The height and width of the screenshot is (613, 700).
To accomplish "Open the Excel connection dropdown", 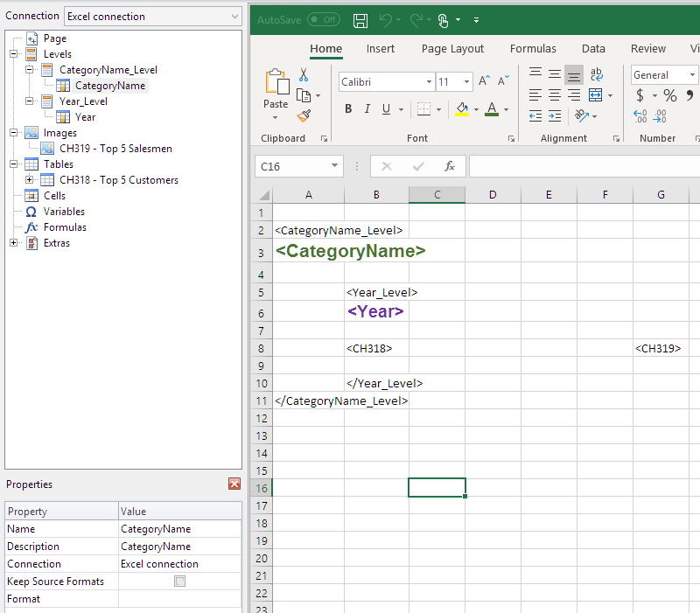I will [234, 16].
